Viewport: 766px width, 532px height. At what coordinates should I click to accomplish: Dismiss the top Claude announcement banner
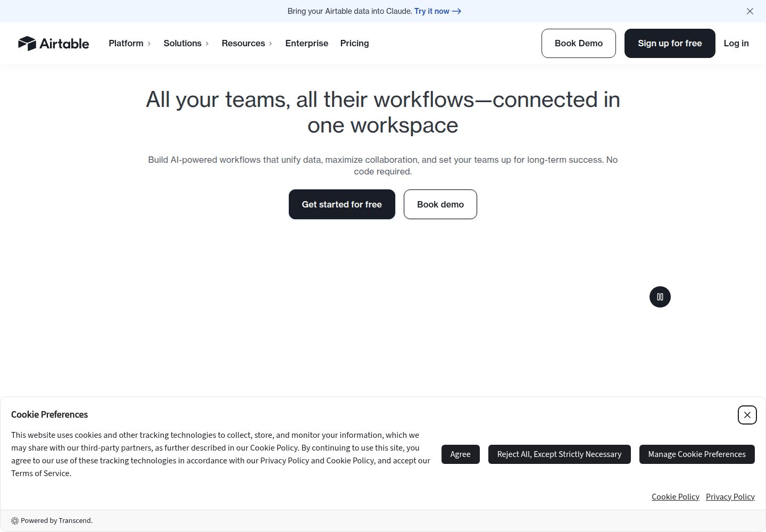750,11
